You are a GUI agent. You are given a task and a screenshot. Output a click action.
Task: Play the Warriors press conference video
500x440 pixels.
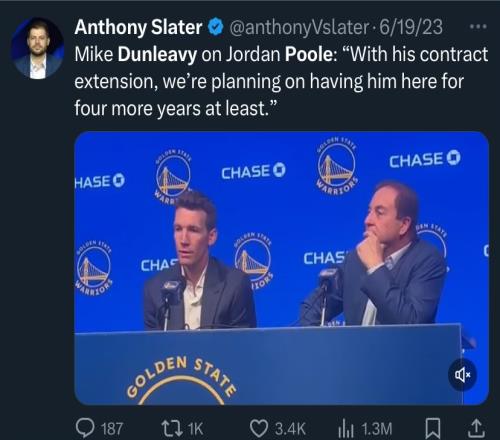coord(282,268)
